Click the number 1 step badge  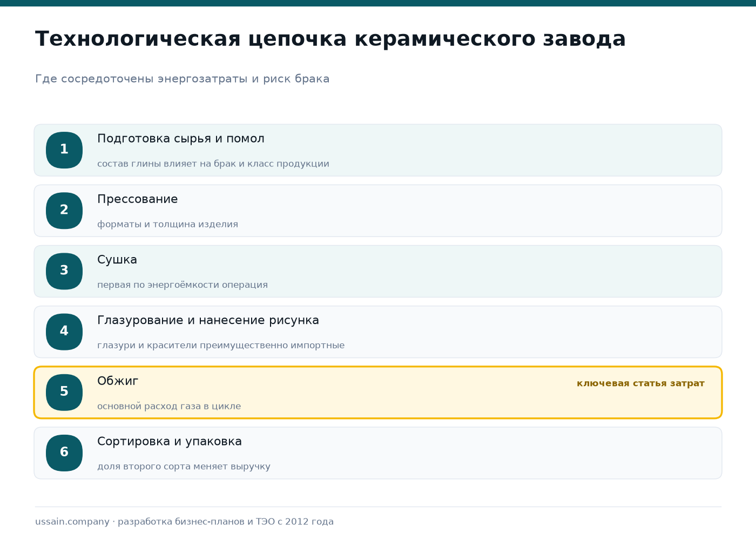coord(64,150)
